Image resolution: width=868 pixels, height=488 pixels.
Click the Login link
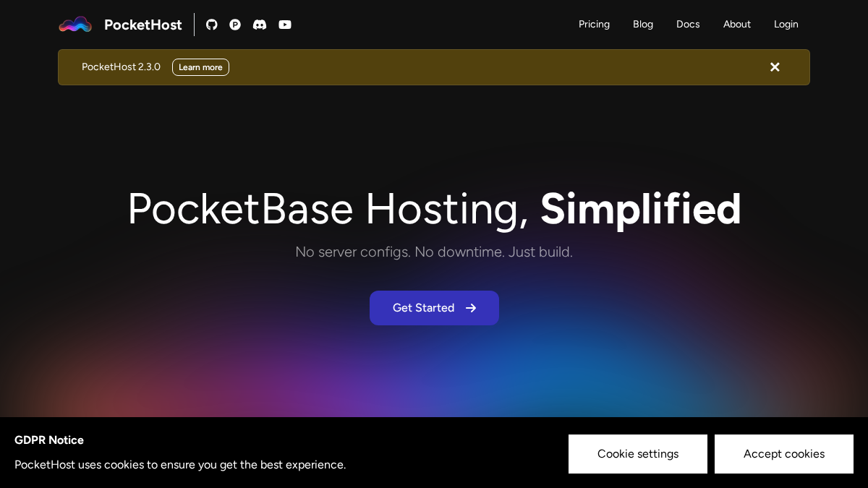click(786, 24)
